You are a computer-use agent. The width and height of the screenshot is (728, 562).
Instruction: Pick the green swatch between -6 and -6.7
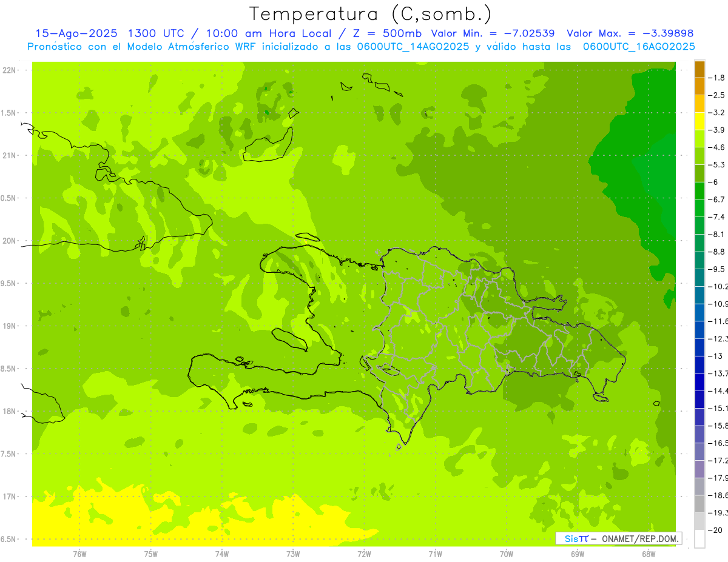point(699,190)
